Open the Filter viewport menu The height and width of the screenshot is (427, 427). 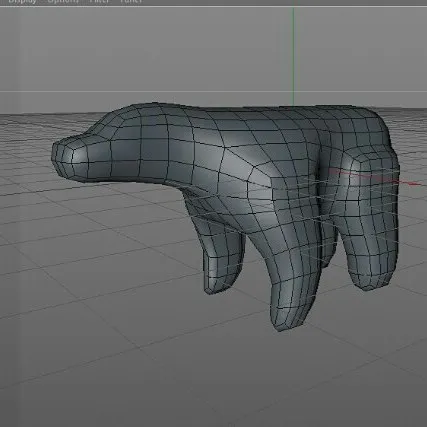pyautogui.click(x=99, y=1)
